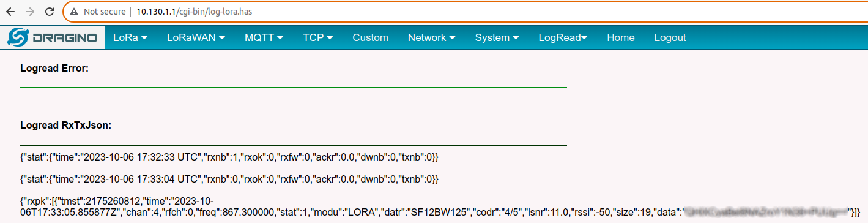This screenshot has width=868, height=223.
Task: Expand the TCP dropdown menu
Action: pos(317,37)
